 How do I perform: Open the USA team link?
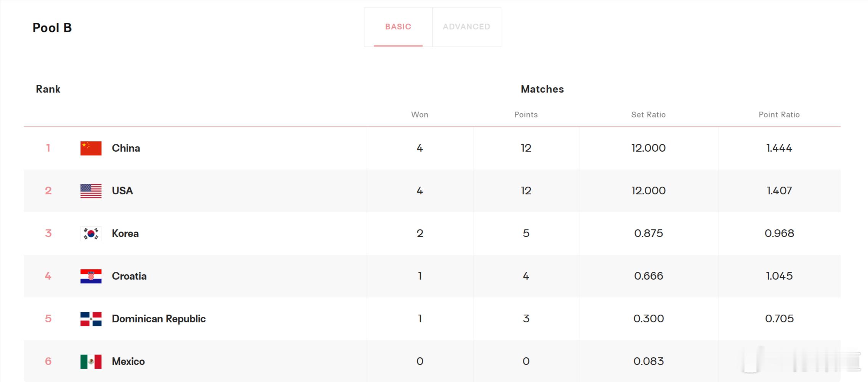coord(122,191)
